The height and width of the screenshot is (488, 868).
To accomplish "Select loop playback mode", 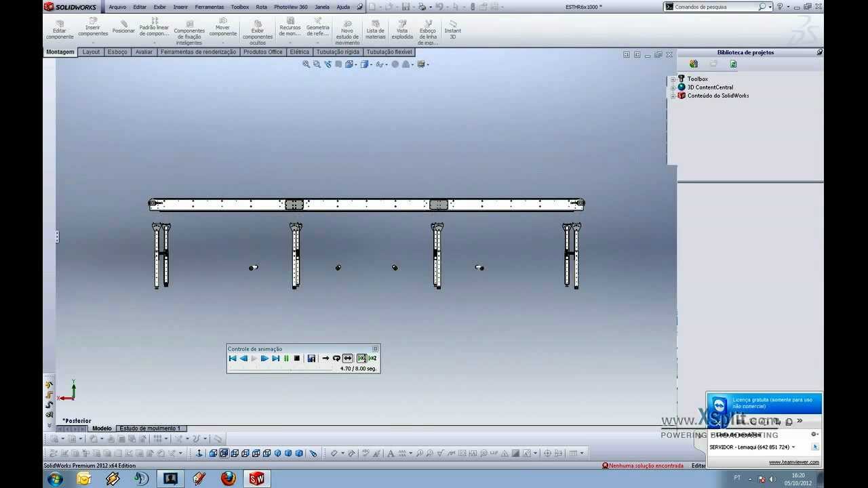I will coord(336,359).
